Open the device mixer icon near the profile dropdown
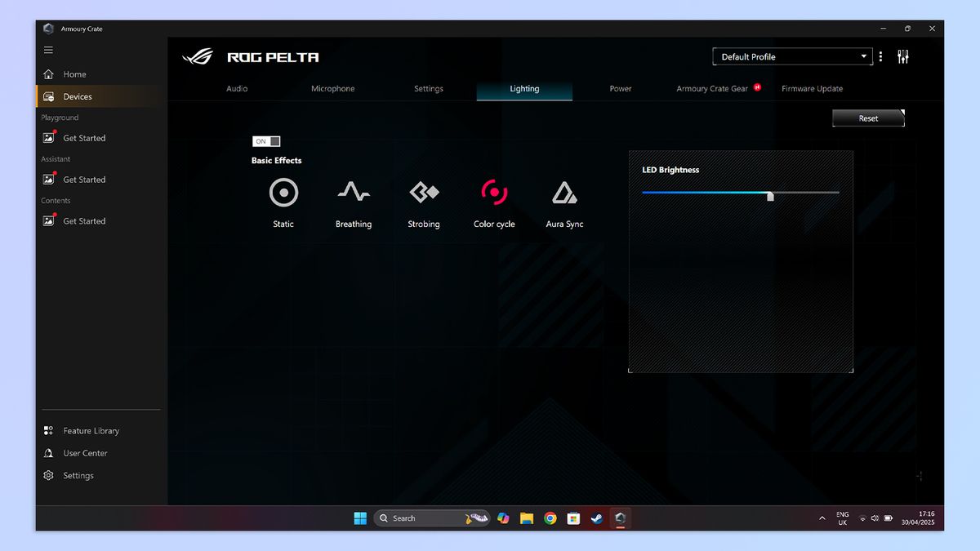This screenshot has height=551, width=980. click(x=902, y=56)
